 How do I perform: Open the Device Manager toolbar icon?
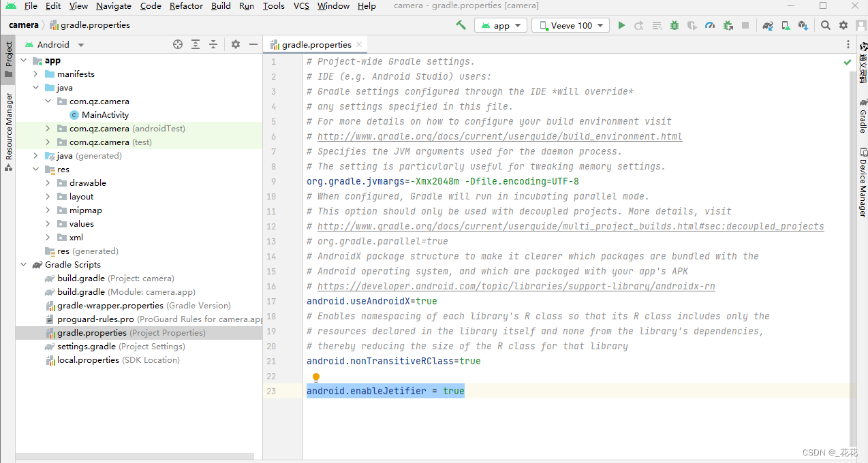coord(786,25)
